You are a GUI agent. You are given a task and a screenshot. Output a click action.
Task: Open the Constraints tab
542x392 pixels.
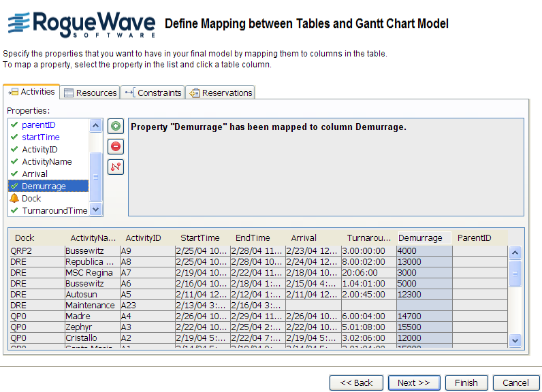154,93
